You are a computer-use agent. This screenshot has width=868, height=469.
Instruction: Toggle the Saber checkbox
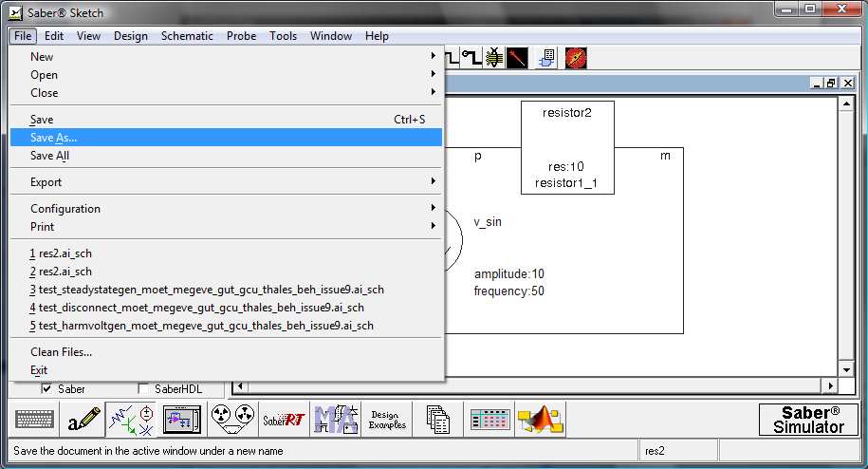point(47,388)
